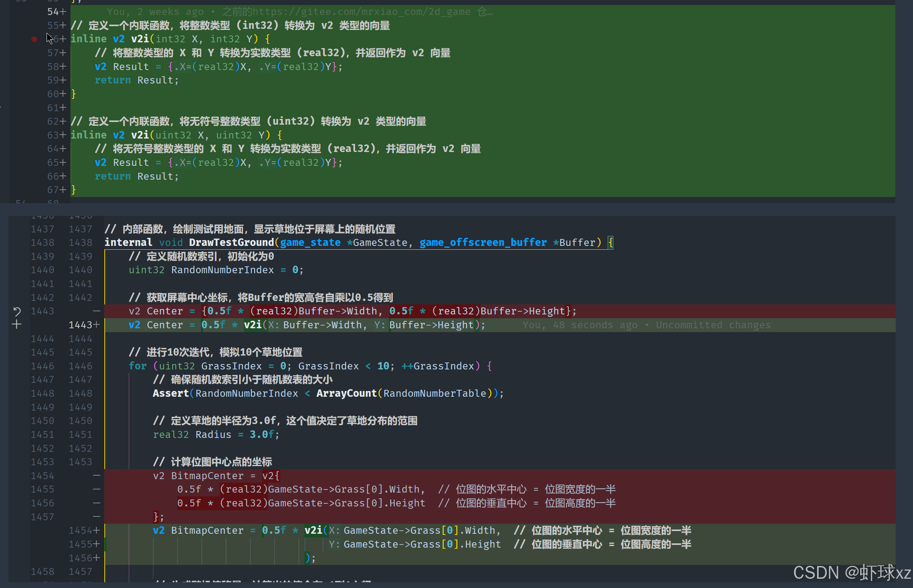Click the plus marker on added line 1454
This screenshot has height=588, width=913.
[96, 530]
